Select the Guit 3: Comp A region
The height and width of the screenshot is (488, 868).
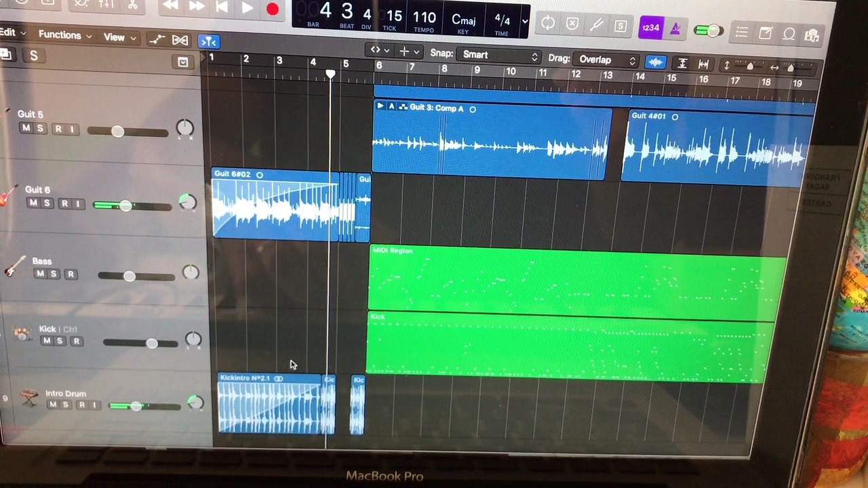pyautogui.click(x=492, y=141)
